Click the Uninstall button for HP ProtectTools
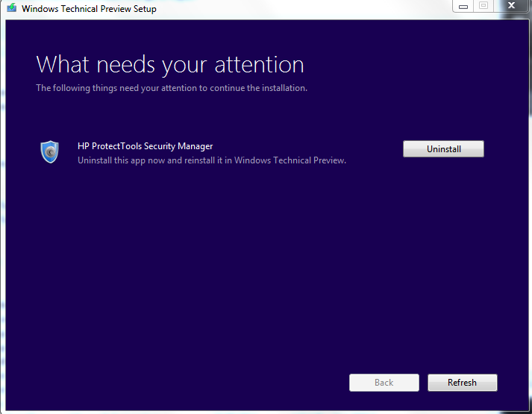Viewport: 532px width, 414px height. [443, 149]
